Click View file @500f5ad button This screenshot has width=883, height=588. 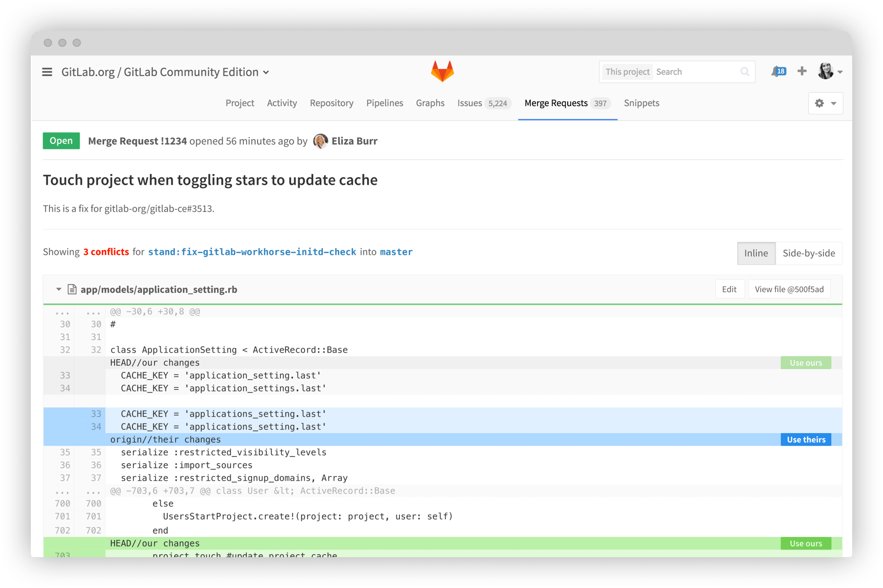pyautogui.click(x=789, y=289)
